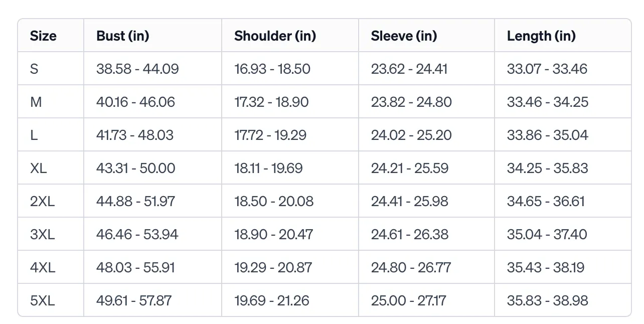Click shoulder value 17.32 - 18.90
Viewport: 644px width, 324px height.
tap(271, 102)
